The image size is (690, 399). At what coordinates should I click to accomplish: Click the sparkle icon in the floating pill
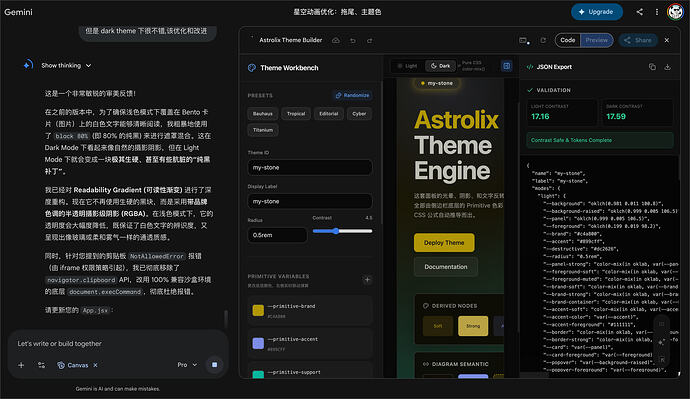[x=661, y=342]
